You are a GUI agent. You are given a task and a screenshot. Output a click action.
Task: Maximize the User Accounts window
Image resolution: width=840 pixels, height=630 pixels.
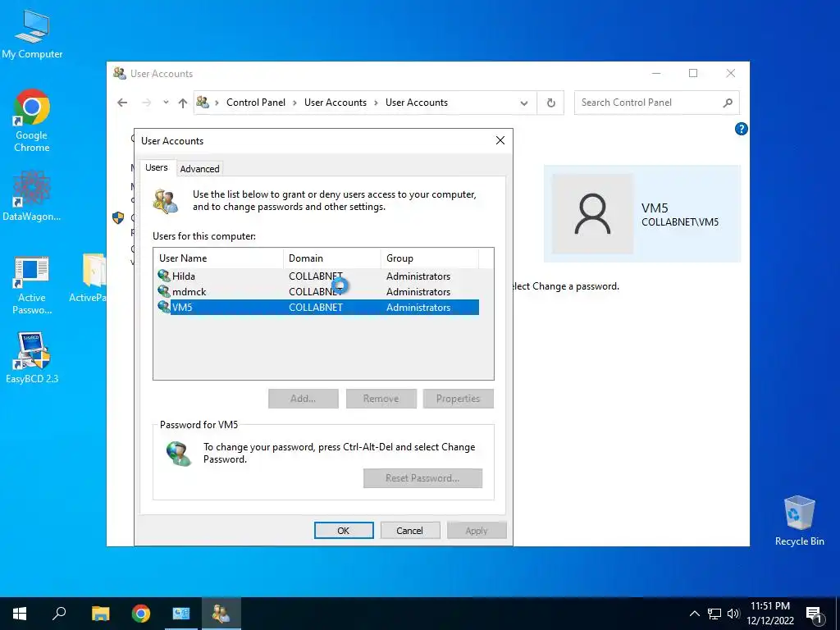pos(693,73)
